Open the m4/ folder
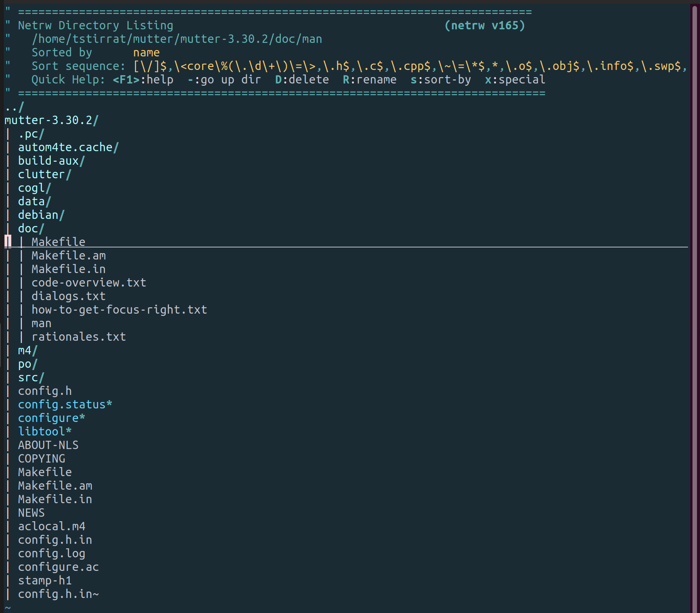The height and width of the screenshot is (613, 700). pyautogui.click(x=26, y=350)
